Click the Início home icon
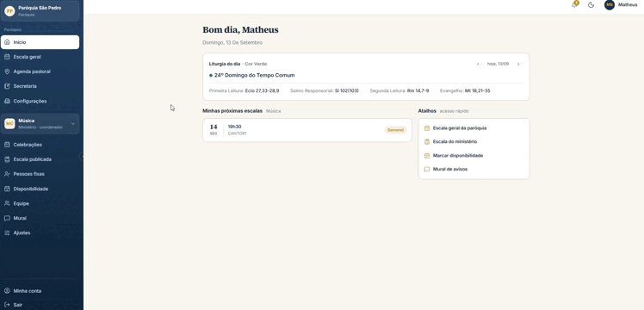Screen dimensions: 644x310 7,42
